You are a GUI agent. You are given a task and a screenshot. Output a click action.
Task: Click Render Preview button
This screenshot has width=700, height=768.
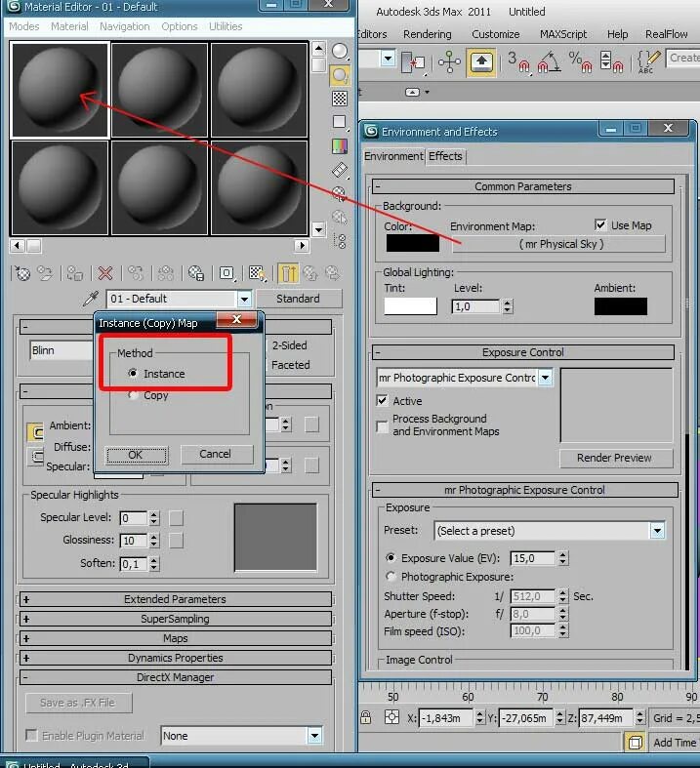pos(616,458)
